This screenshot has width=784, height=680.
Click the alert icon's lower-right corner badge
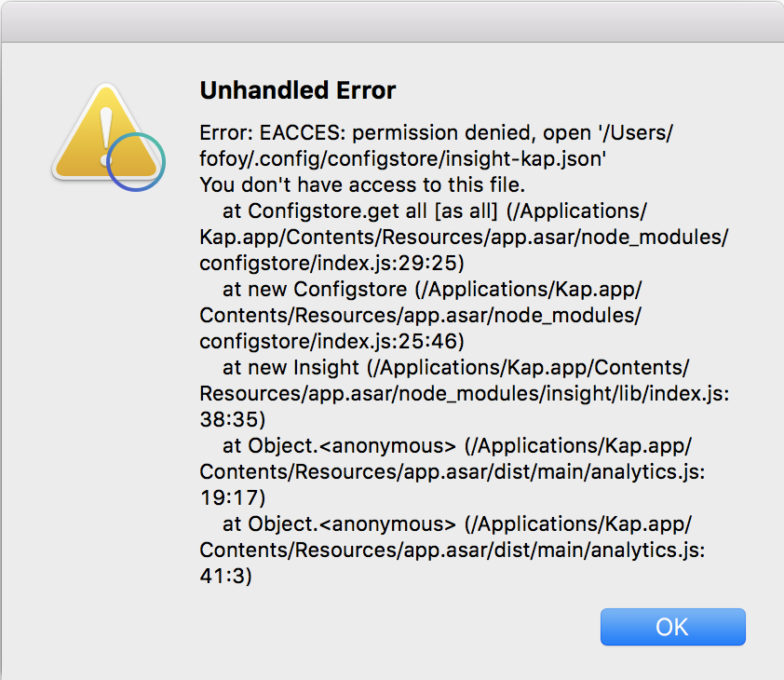136,162
